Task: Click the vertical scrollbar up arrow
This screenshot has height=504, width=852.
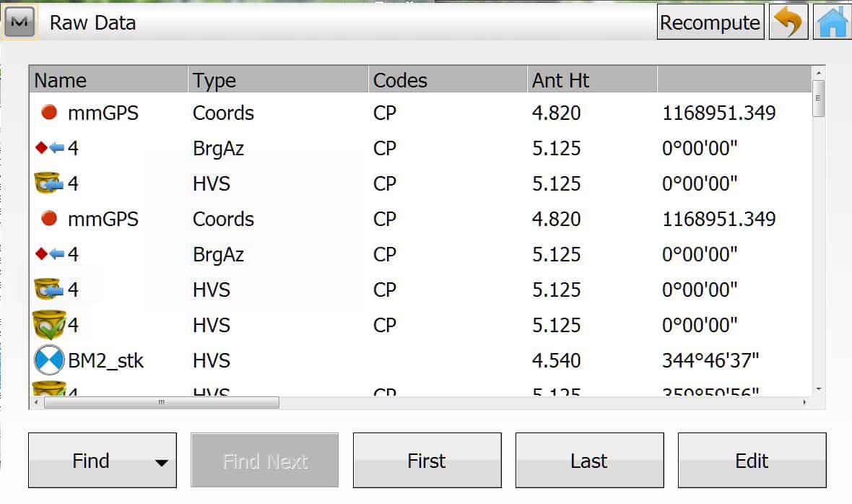Action: click(x=818, y=72)
